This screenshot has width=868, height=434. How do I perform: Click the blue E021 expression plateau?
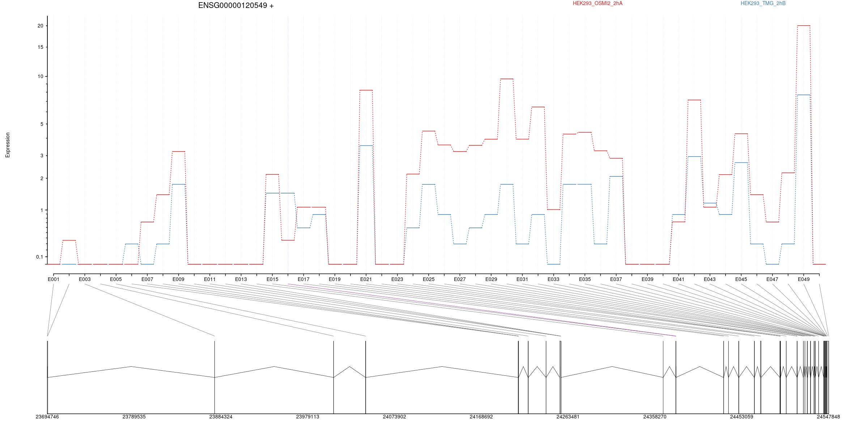click(366, 145)
